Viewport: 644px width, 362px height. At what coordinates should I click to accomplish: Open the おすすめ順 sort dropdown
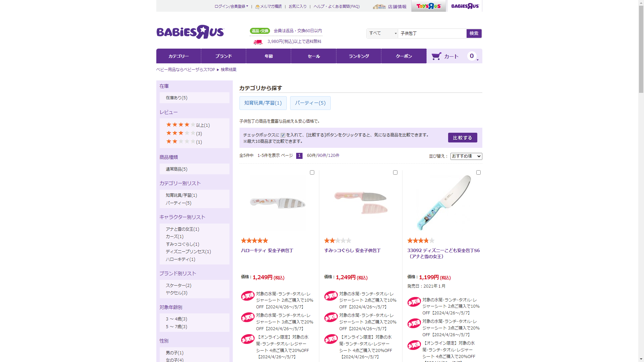pos(466,156)
